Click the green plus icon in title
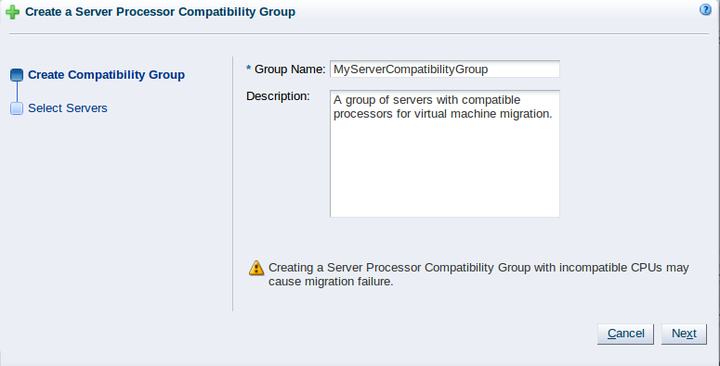This screenshot has height=366, width=720. (x=12, y=12)
